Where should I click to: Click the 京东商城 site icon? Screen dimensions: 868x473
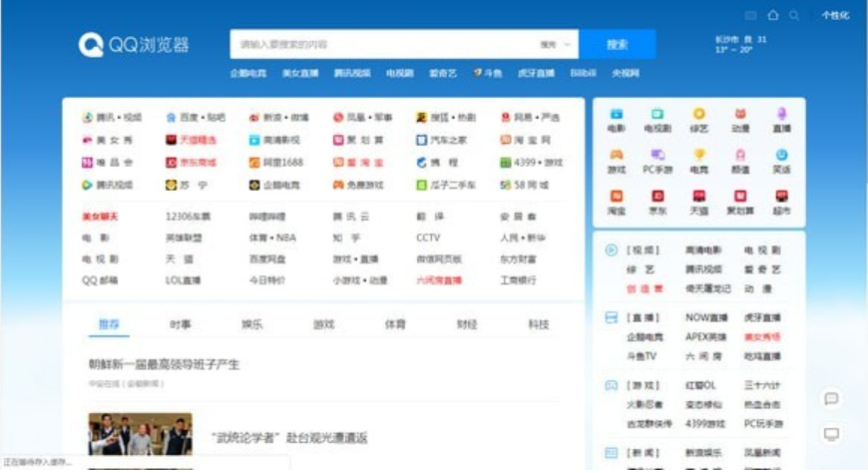pyautogui.click(x=171, y=163)
